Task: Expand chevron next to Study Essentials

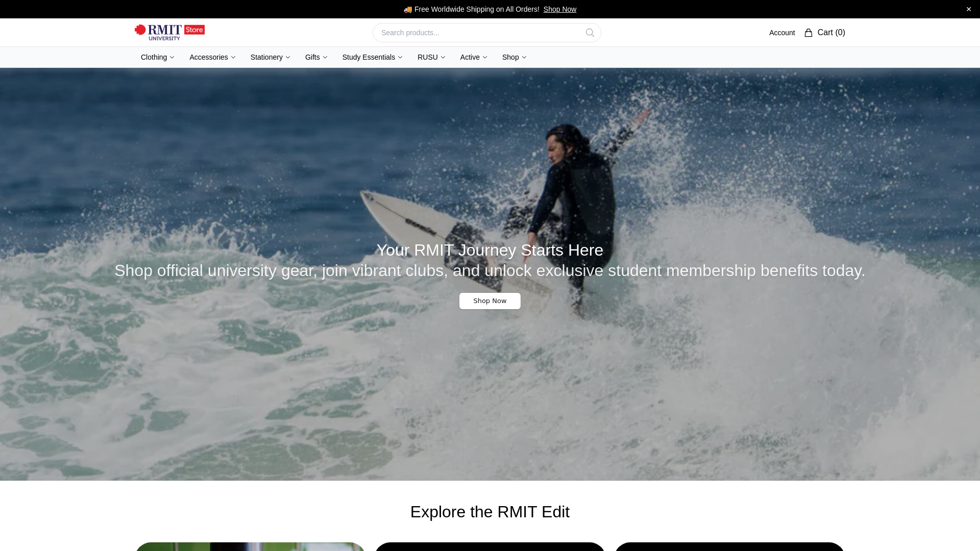Action: click(x=400, y=57)
